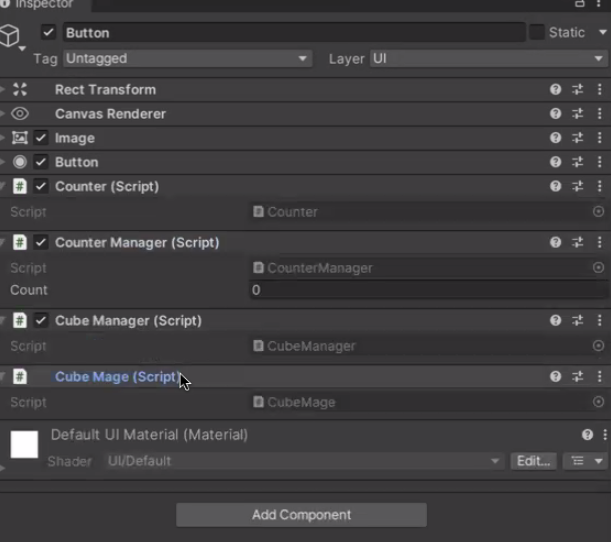Click the Canvas Renderer eye icon
Screen dimensions: 611x542
[x=20, y=114]
